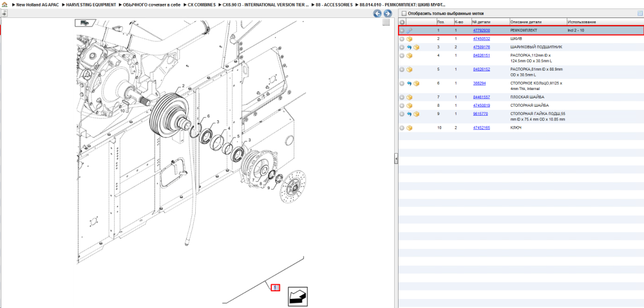Click the wrench kit icon in РЕМКОМПЛЕКТ row
Screen dimensions: 644x308
coord(410,30)
